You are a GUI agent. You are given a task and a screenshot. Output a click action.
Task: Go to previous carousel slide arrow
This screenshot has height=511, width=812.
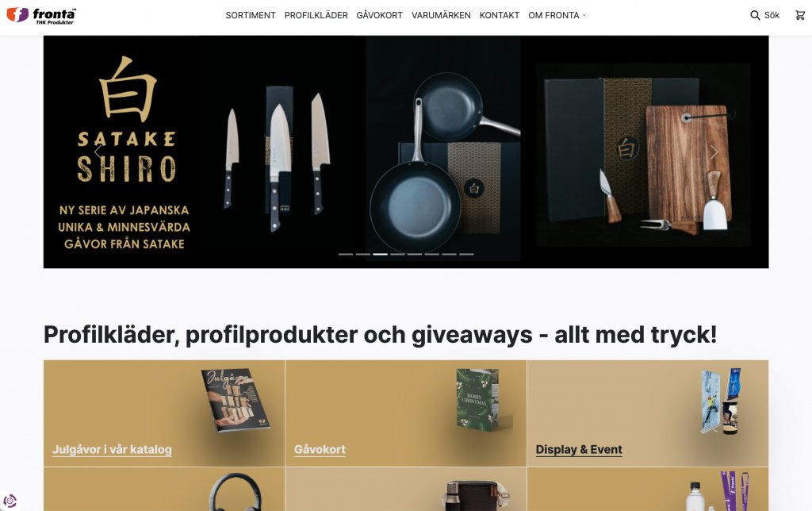98,152
